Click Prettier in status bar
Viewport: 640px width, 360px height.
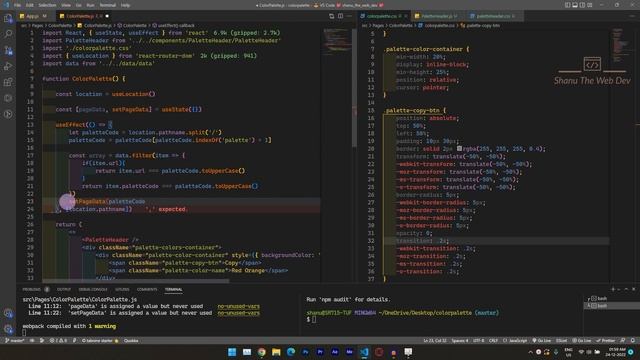point(606,340)
